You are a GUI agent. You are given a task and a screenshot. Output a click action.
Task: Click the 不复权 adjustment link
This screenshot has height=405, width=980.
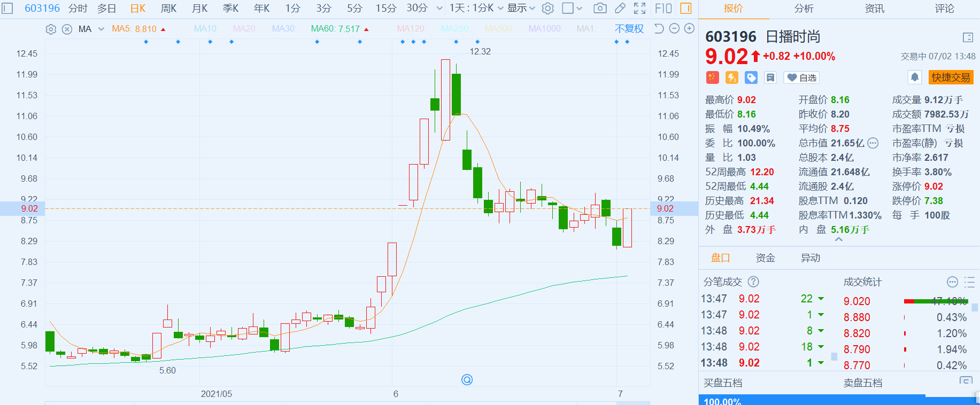629,29
